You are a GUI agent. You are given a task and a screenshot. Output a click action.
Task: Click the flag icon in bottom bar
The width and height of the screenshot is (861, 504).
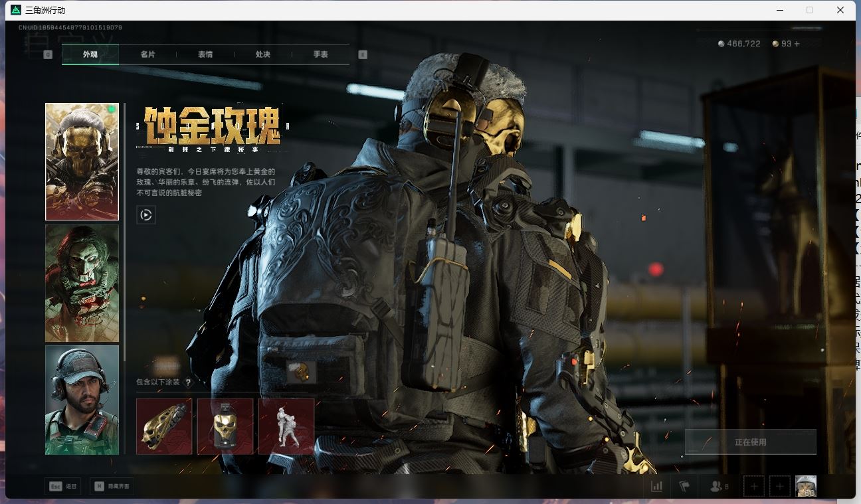pos(684,486)
